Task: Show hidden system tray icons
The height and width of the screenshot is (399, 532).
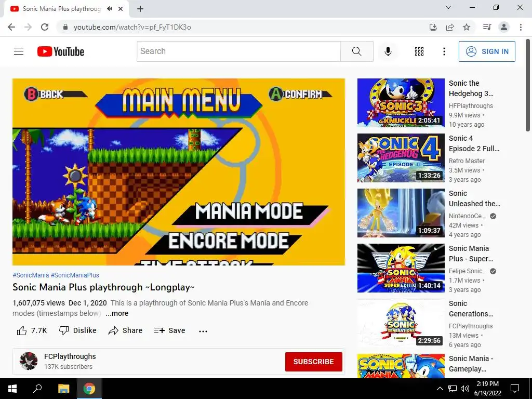Action: pos(440,389)
